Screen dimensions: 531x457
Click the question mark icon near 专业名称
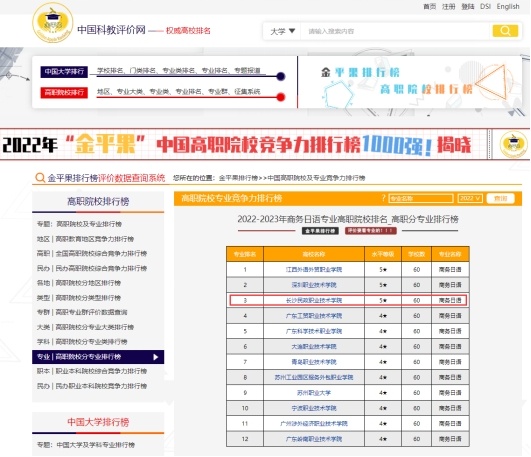(383, 198)
